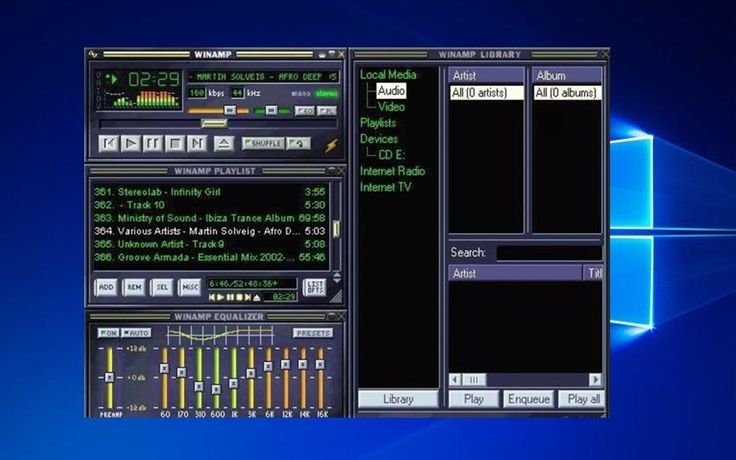Click the library Search field
The width and height of the screenshot is (736, 460).
click(548, 253)
